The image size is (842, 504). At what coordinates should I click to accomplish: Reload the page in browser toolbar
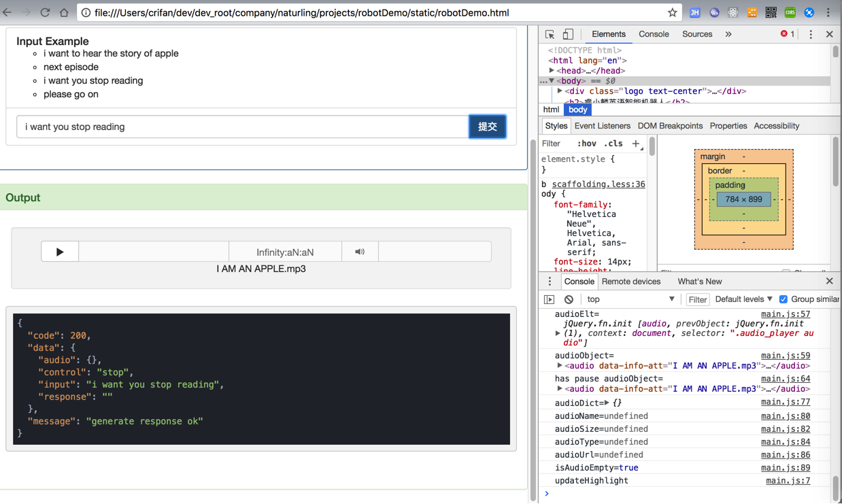click(x=45, y=12)
